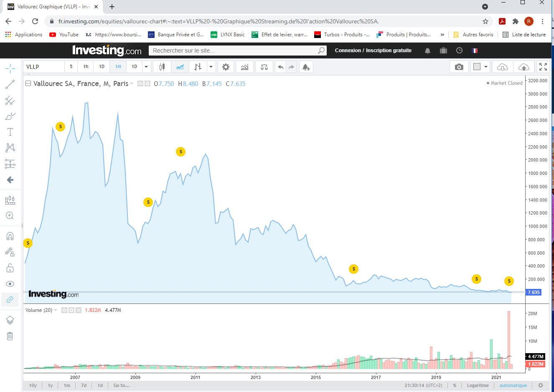Open the indicators menu

point(245,67)
